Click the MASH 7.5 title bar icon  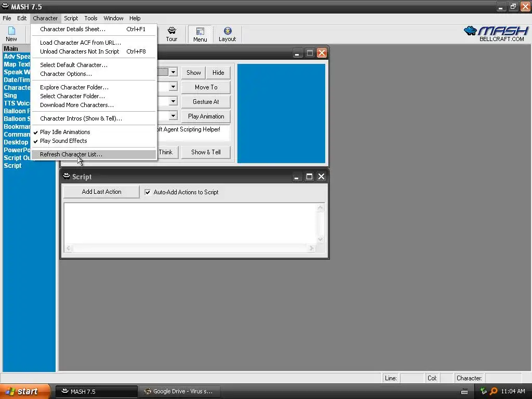[5, 6]
